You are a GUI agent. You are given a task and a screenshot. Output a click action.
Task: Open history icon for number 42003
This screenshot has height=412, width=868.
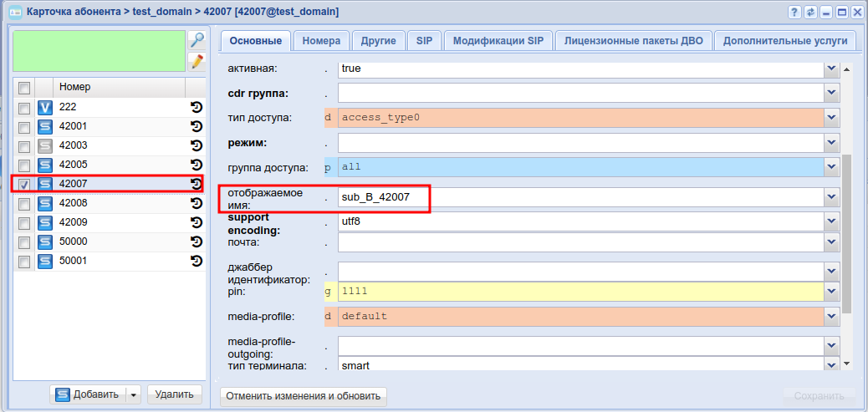197,145
